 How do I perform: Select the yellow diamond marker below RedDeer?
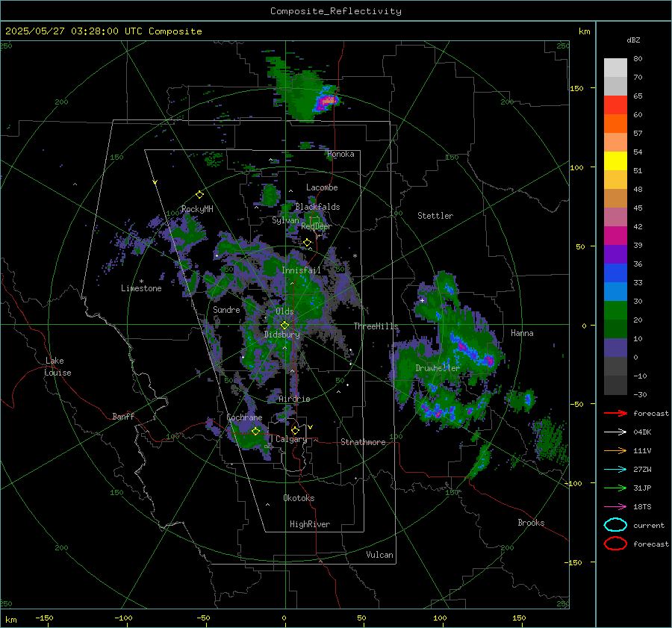coord(308,243)
